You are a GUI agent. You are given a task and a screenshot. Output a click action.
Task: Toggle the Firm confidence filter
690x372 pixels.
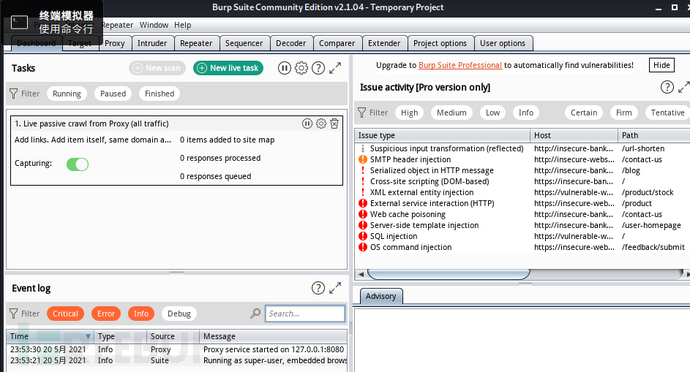tap(624, 113)
